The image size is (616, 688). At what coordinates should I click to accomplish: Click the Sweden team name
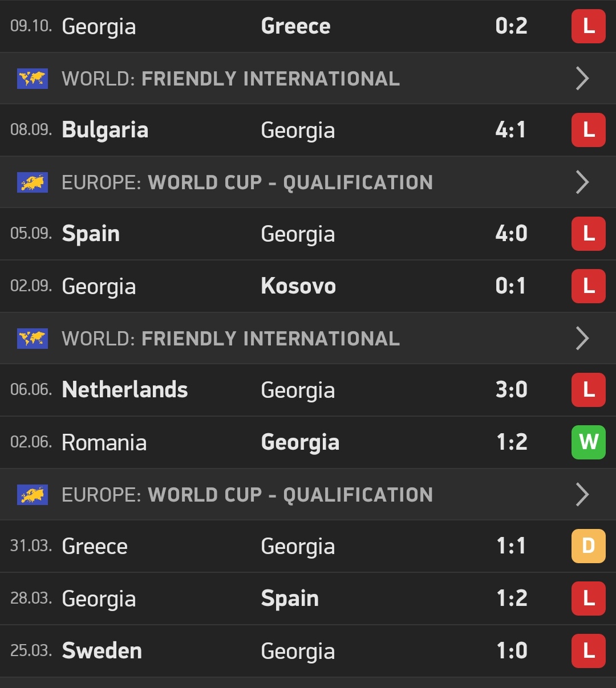coord(102,650)
